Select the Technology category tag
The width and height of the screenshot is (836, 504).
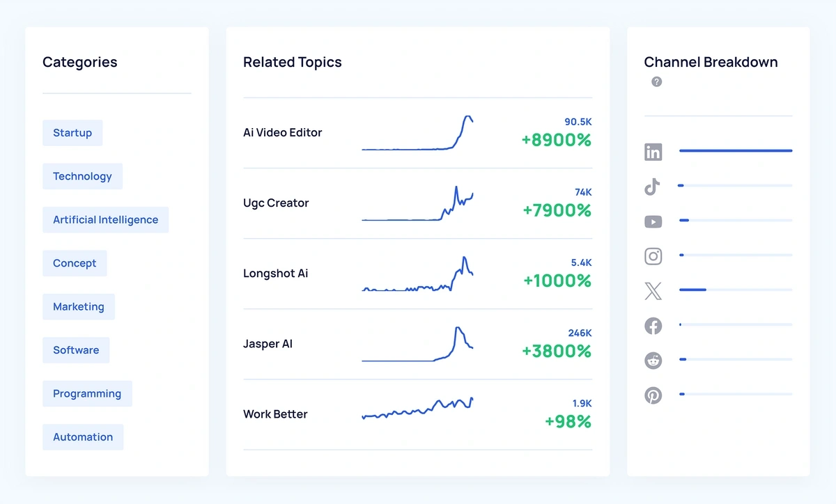coord(82,176)
